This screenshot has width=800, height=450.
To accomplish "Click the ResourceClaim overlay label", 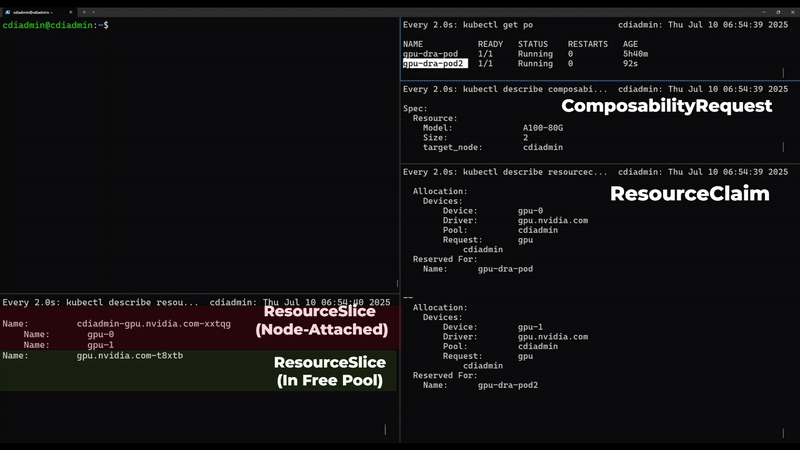I will pos(689,194).
